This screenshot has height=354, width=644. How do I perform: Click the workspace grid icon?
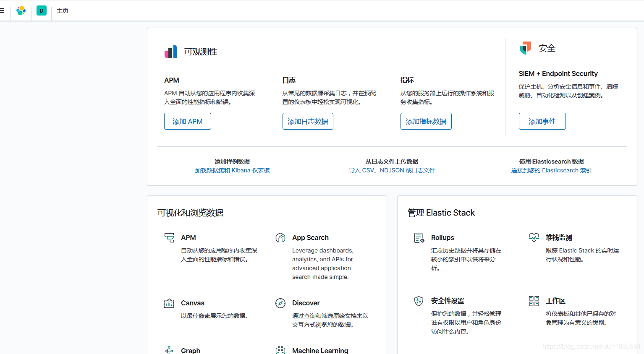click(534, 301)
